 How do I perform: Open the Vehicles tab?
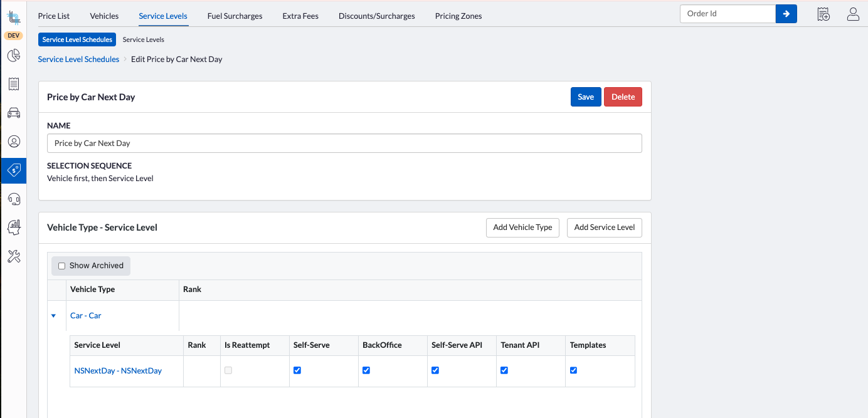click(x=104, y=16)
